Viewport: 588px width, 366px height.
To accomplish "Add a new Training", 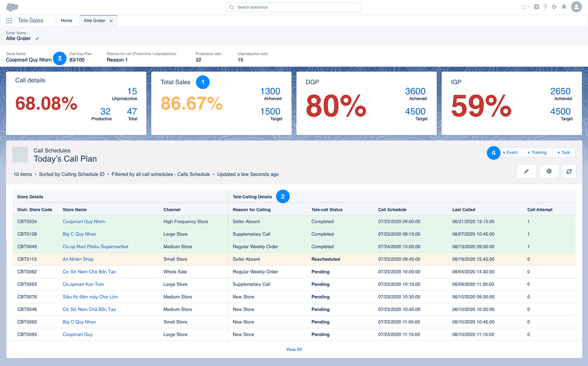I will pos(537,153).
